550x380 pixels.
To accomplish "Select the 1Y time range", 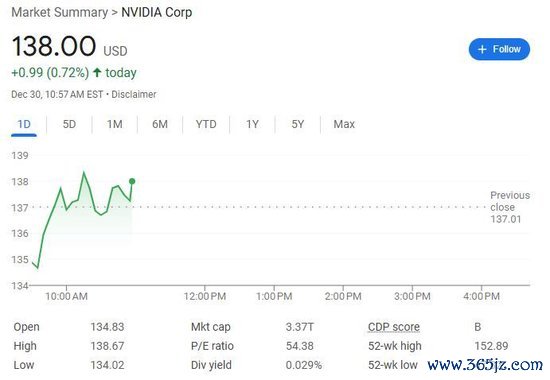I will pyautogui.click(x=252, y=124).
